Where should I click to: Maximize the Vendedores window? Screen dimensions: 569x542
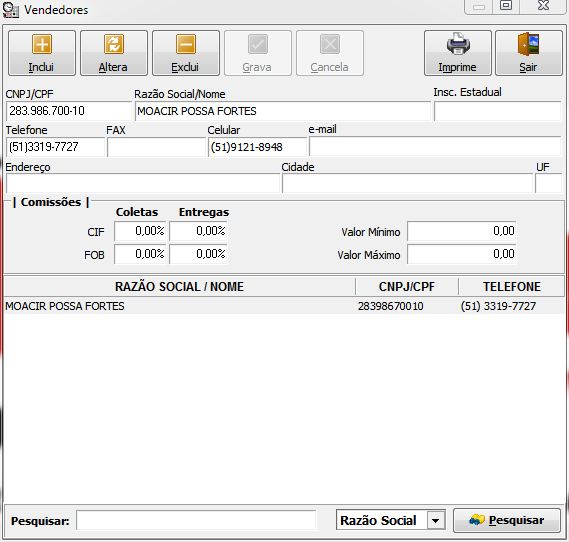tap(506, 6)
